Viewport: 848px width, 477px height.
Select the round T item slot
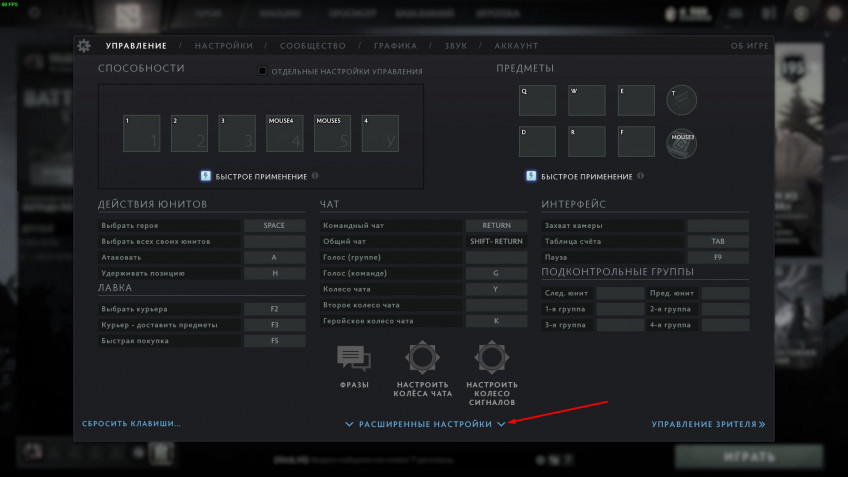[681, 100]
